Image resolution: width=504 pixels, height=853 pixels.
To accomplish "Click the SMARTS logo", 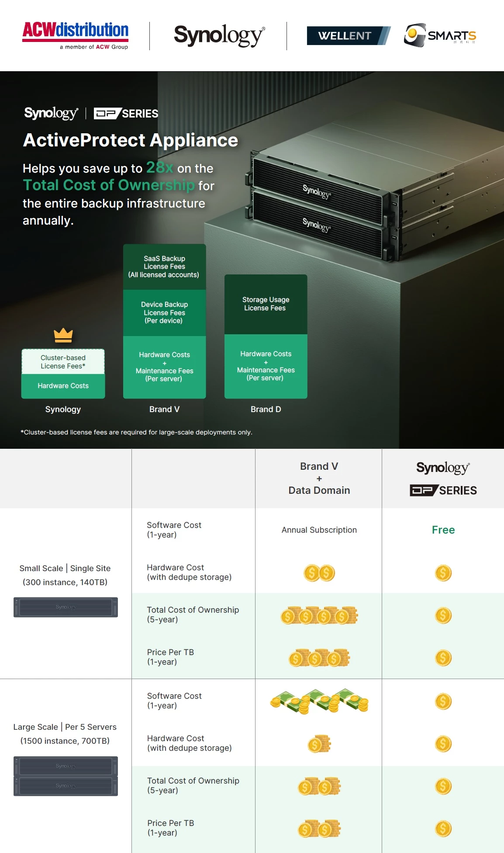I will click(440, 35).
